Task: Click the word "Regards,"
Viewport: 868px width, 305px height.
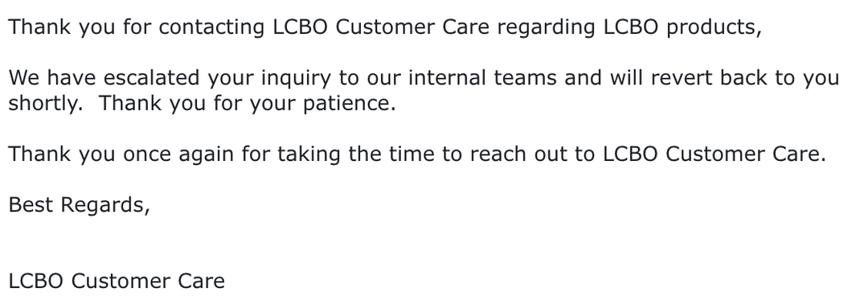Action: click(105, 205)
